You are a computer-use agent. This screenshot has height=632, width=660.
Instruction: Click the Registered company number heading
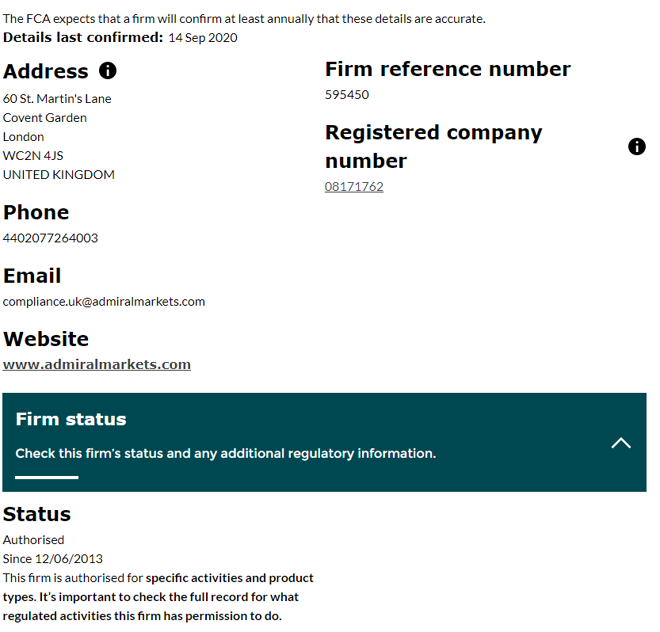434,147
